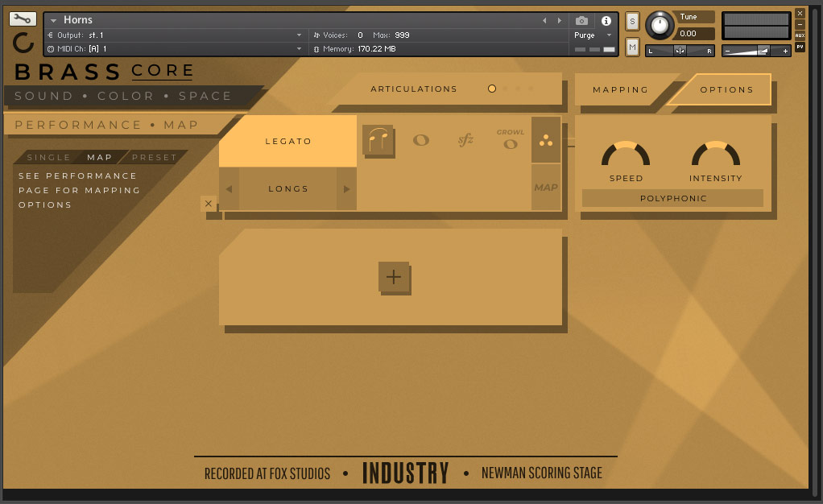This screenshot has height=504, width=823.
Task: Open instrument edit mode with wrench icon
Action: (x=23, y=19)
